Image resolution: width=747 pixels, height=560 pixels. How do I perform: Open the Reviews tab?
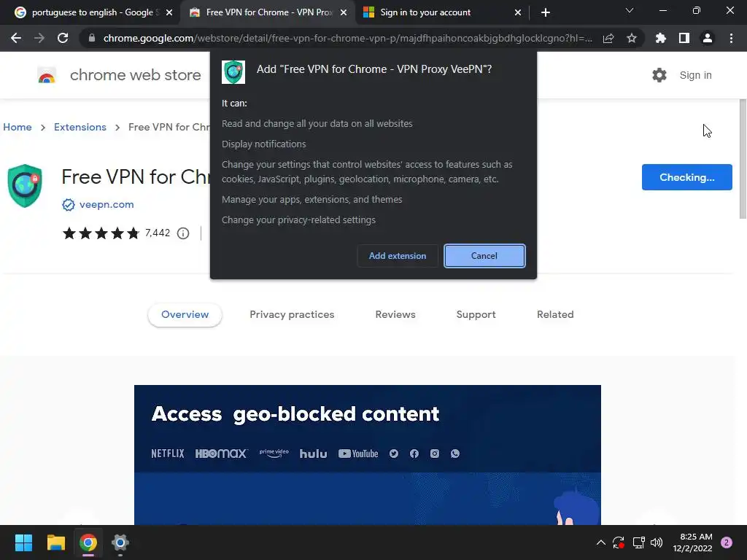click(395, 315)
